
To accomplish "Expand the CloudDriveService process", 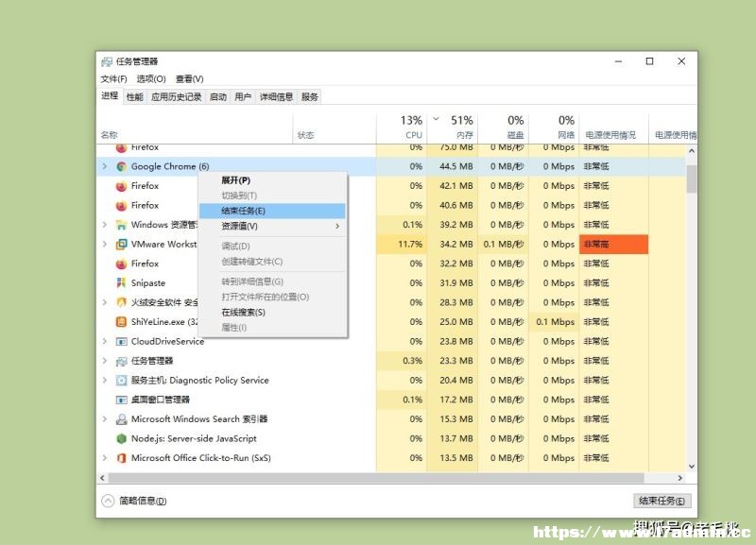I will [x=105, y=341].
